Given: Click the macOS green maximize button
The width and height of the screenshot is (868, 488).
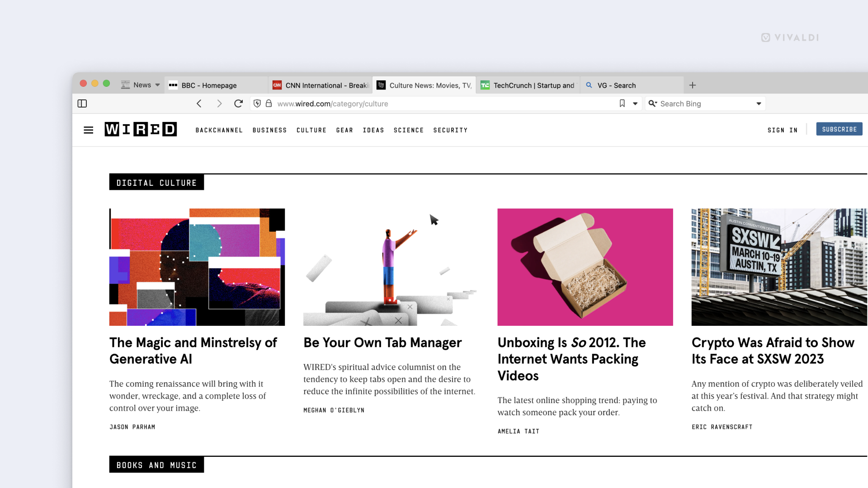Looking at the screenshot, I should [x=107, y=83].
